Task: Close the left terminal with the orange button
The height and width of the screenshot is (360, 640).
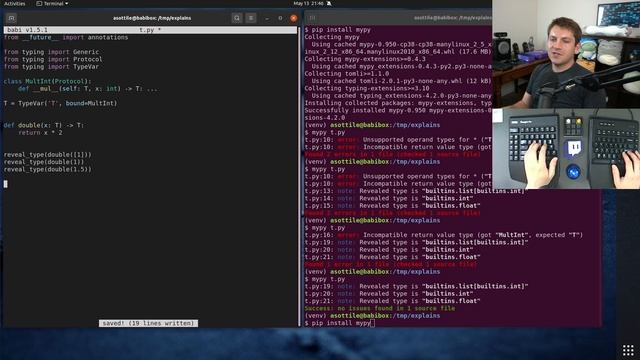Action: pyautogui.click(x=293, y=18)
